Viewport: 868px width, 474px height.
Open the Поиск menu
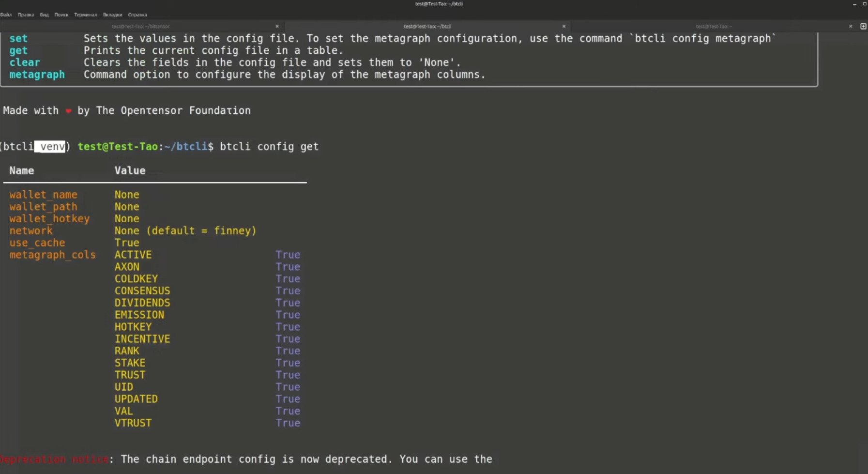61,15
